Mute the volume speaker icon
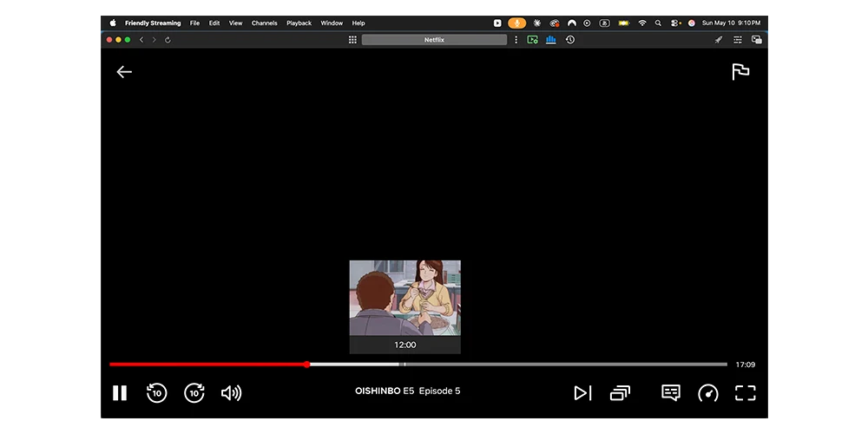Viewport: 868px width, 434px height. coord(232,393)
